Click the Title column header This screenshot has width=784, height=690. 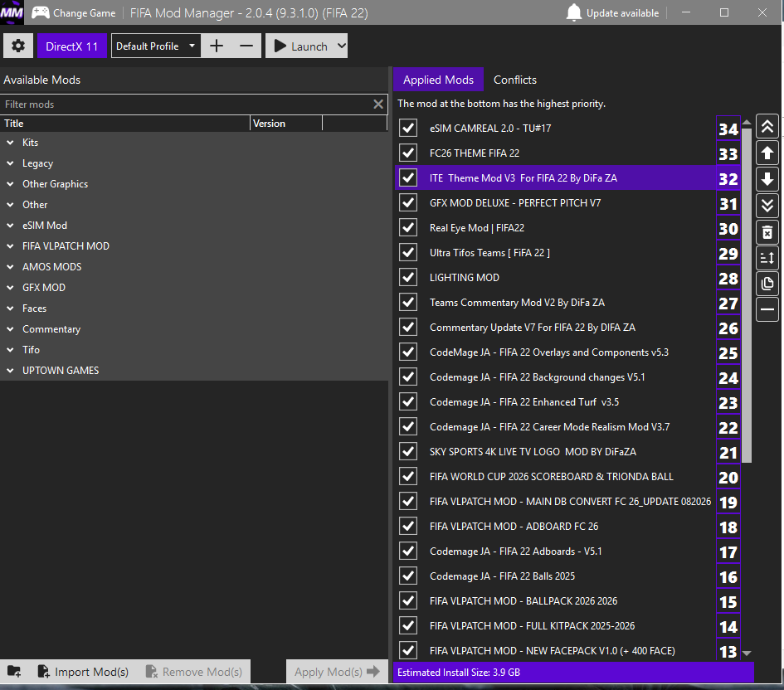(125, 124)
